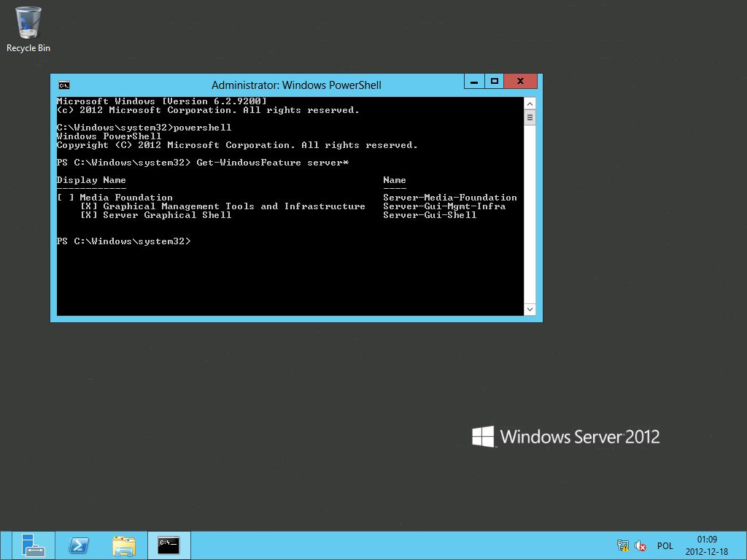Click the last 'PS C:\Windows\system32>' prompt
Viewport: 747px width, 560px height.
[123, 241]
